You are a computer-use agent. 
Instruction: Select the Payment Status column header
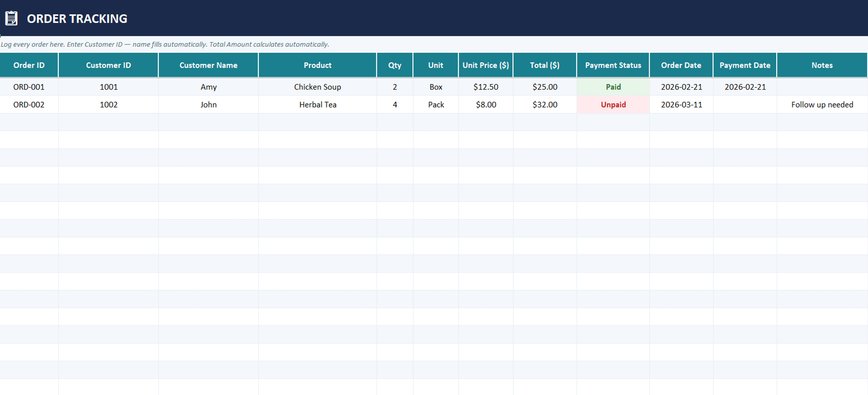tap(613, 65)
